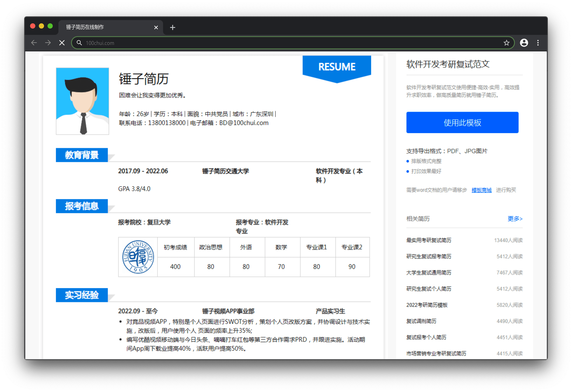This screenshot has width=572, height=392.
Task: Click the 打印效果最好 bullet
Action: [426, 171]
